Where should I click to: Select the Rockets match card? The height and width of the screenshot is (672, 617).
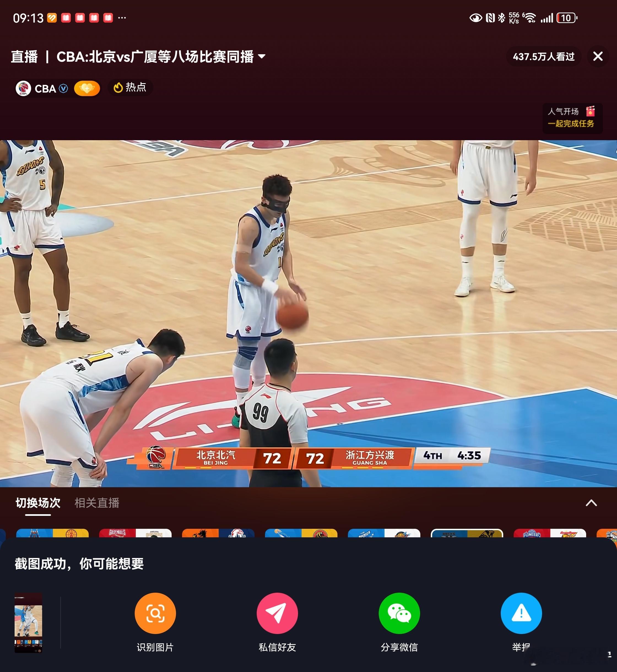pos(384,533)
